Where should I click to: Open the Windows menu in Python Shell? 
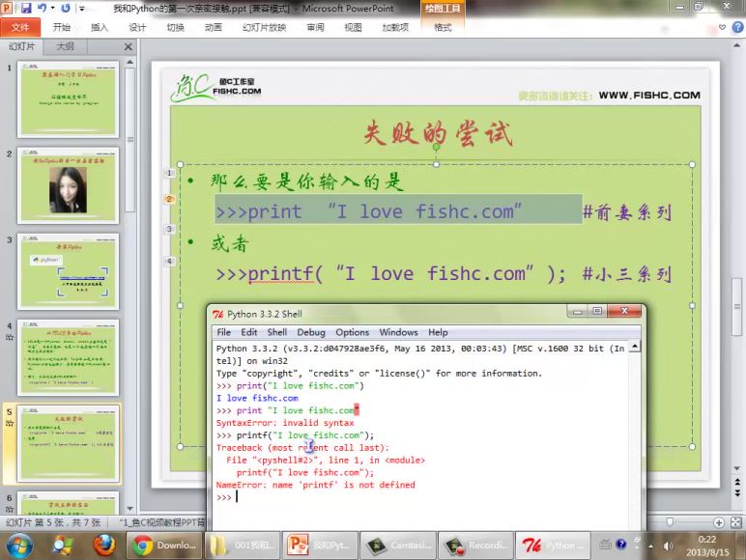[398, 332]
